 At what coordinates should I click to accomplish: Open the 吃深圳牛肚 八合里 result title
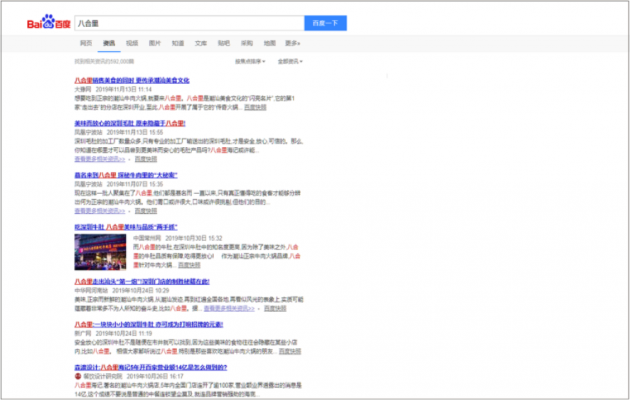point(132,226)
